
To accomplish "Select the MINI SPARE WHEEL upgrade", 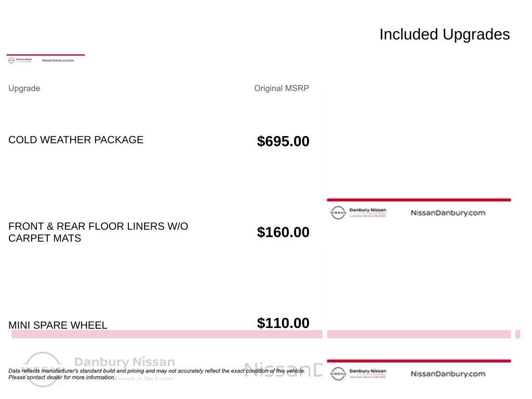I will pyautogui.click(x=58, y=325).
